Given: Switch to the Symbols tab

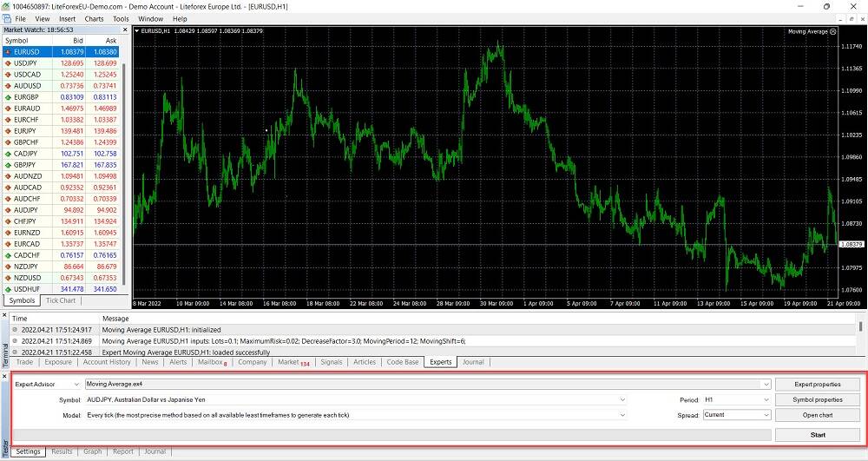Looking at the screenshot, I should pyautogui.click(x=23, y=300).
